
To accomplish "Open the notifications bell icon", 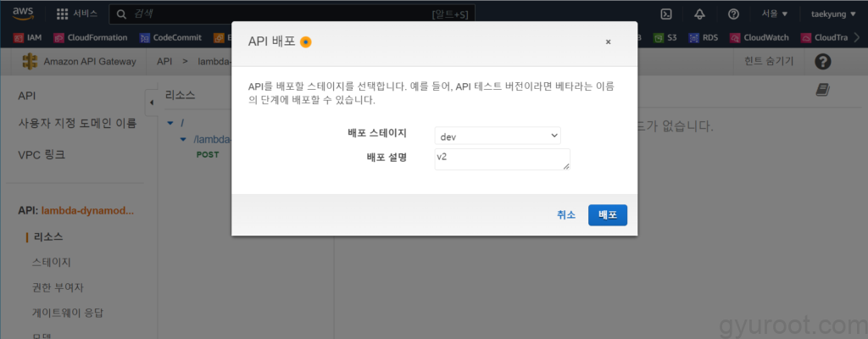I will pos(699,14).
